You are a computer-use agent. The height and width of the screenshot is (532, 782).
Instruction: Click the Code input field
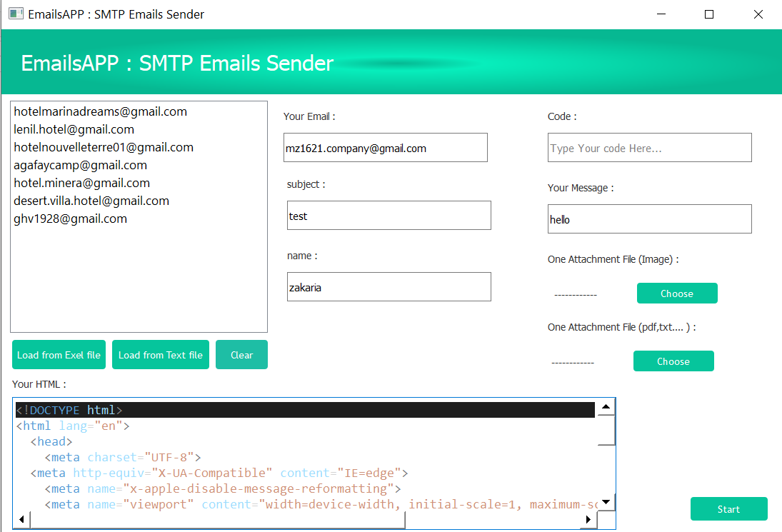tap(649, 148)
